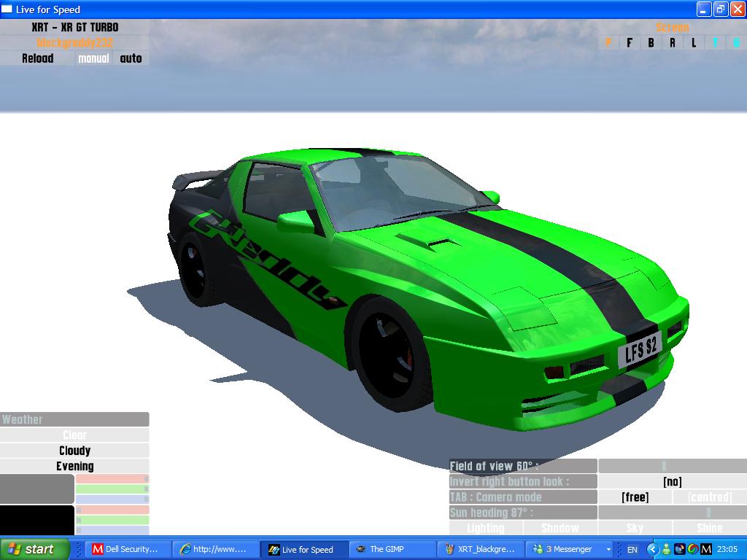Adjust lower blue color slider
747x560 pixels.
(x=112, y=531)
